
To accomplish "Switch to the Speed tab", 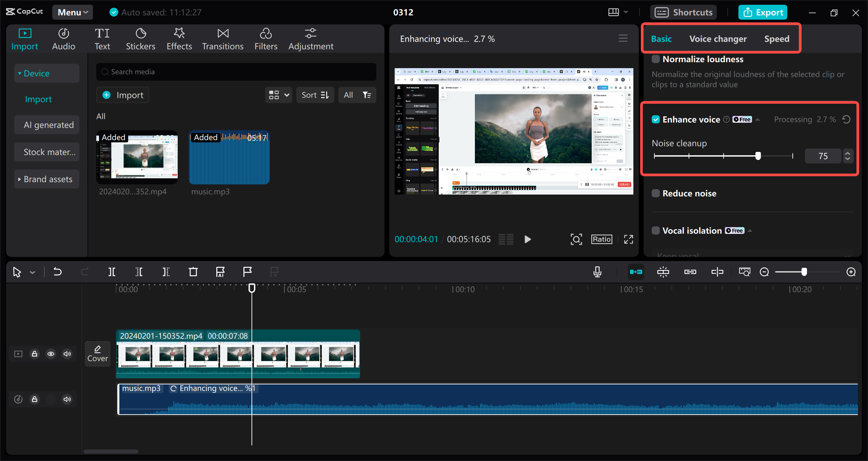I will pyautogui.click(x=776, y=39).
